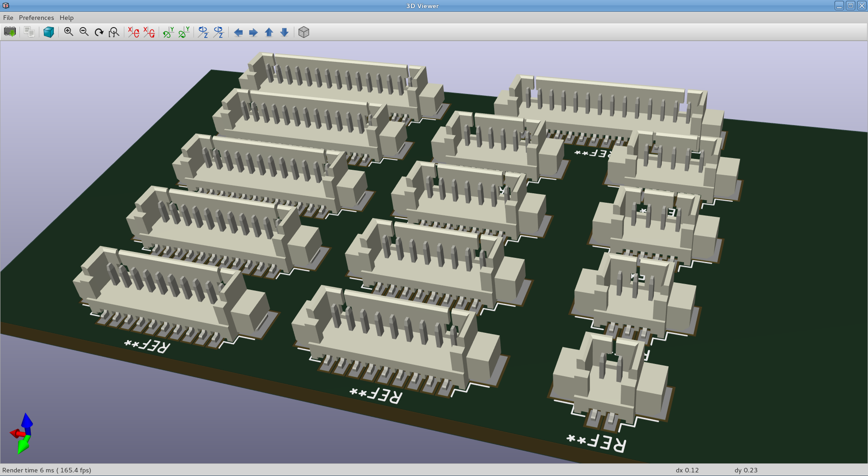The image size is (868, 476).
Task: Open the Help menu
Action: click(66, 18)
